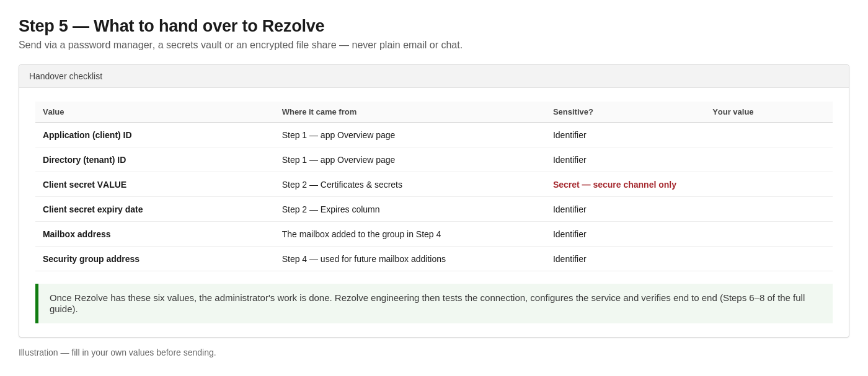Screen dimensions: 868x376
Task: Click the 'Handover checklist' panel header
Action: click(434, 76)
